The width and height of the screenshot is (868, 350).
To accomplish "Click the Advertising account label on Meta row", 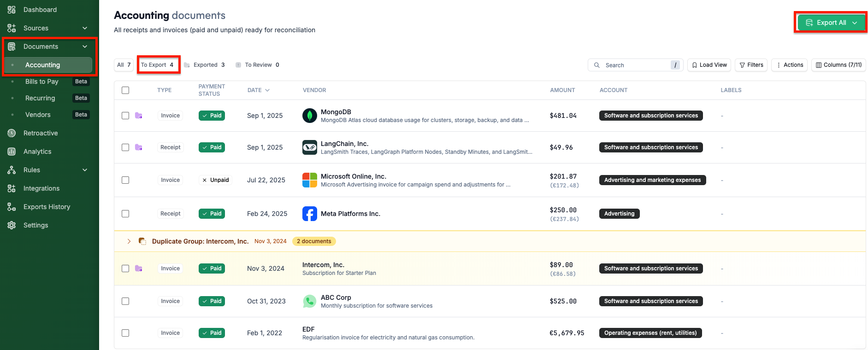I will pyautogui.click(x=619, y=214).
